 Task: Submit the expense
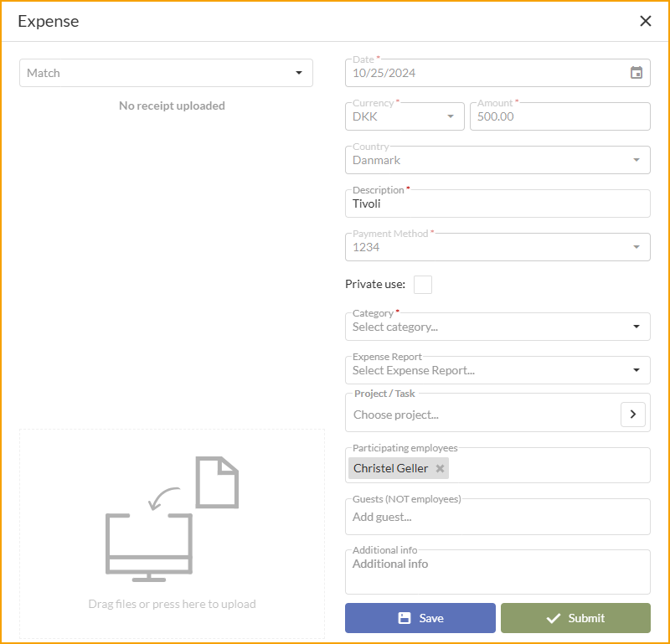tap(575, 618)
